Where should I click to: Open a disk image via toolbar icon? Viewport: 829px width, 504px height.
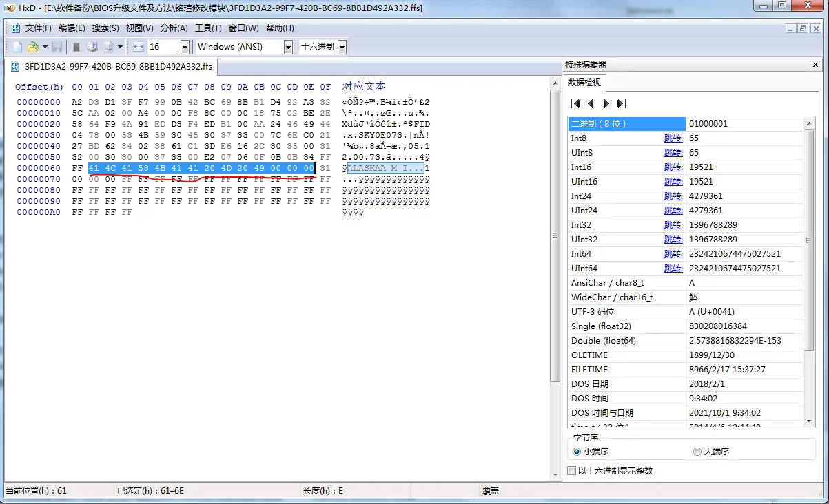108,47
